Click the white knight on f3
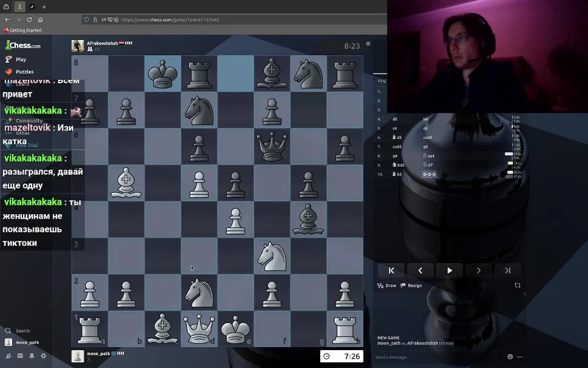 [x=272, y=256]
